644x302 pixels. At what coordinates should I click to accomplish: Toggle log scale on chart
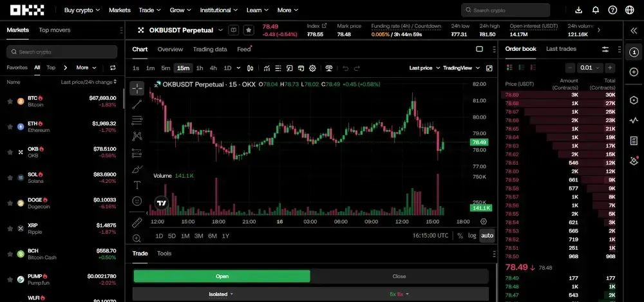pyautogui.click(x=472, y=236)
